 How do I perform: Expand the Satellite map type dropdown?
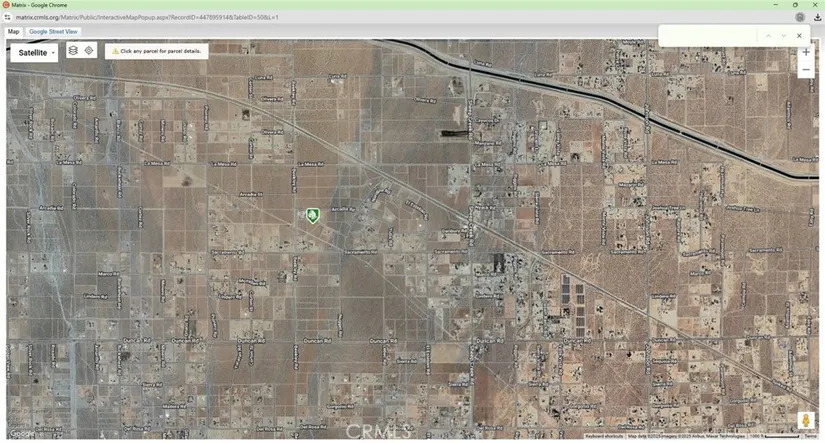point(34,53)
